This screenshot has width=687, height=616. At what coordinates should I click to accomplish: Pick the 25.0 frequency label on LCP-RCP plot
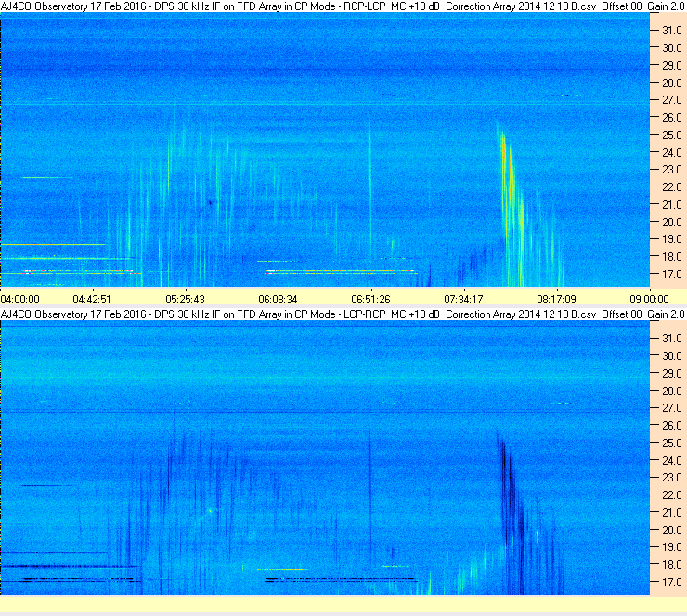[x=672, y=443]
